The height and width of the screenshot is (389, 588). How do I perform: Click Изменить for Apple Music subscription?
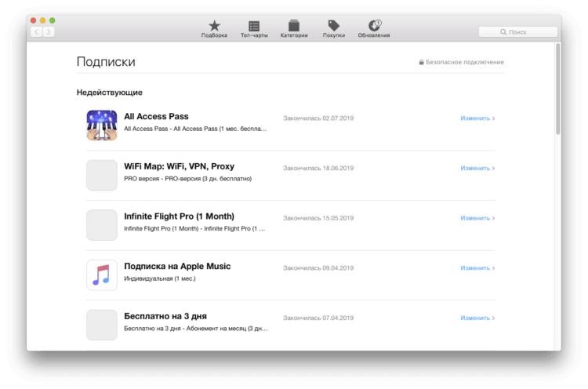click(x=477, y=268)
